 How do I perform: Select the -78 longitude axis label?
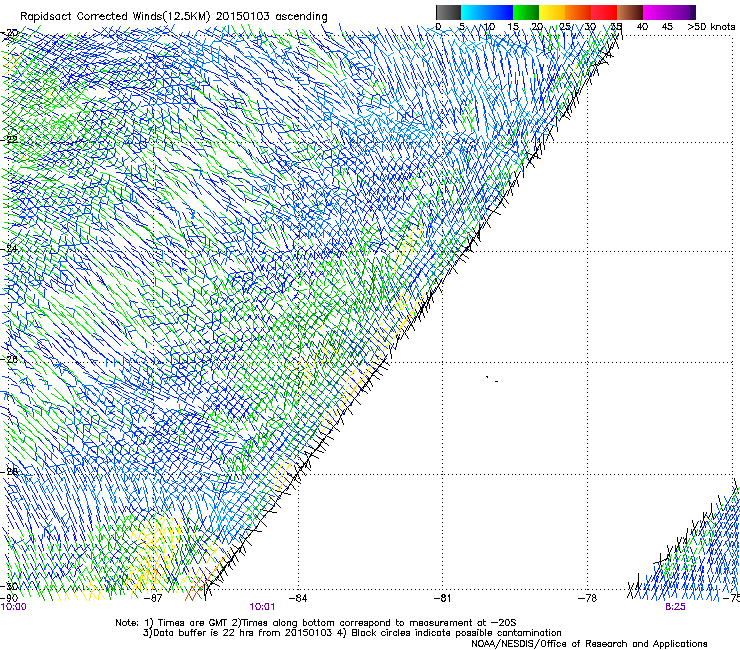[x=588, y=598]
